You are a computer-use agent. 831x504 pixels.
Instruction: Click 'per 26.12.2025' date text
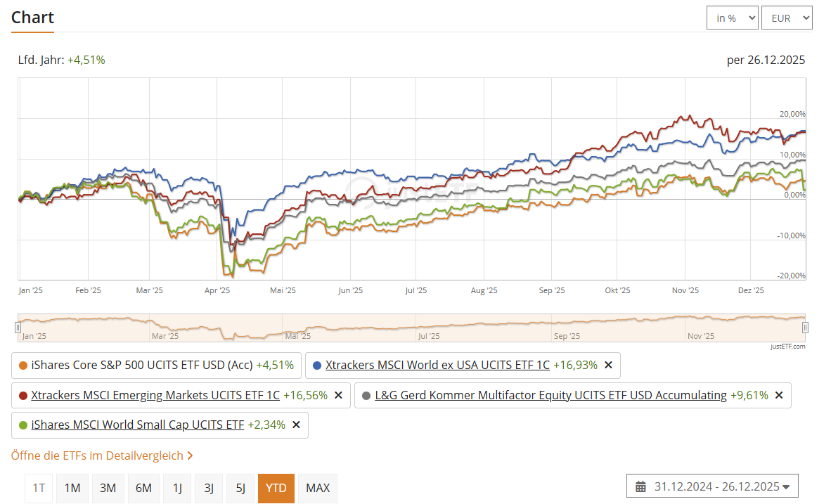pos(766,60)
